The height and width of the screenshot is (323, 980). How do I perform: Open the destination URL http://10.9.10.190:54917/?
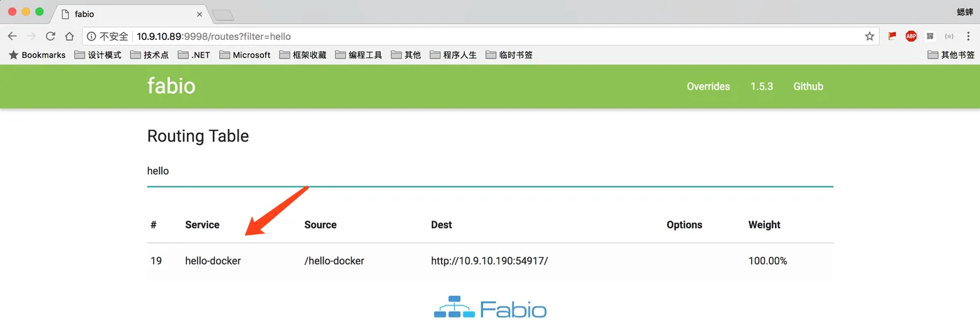pos(489,261)
